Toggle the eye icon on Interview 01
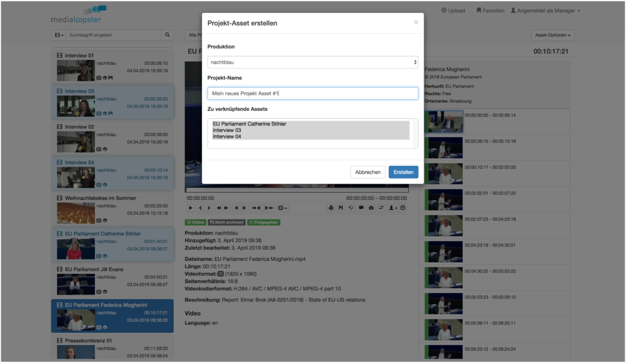627x364 pixels. pyautogui.click(x=104, y=78)
